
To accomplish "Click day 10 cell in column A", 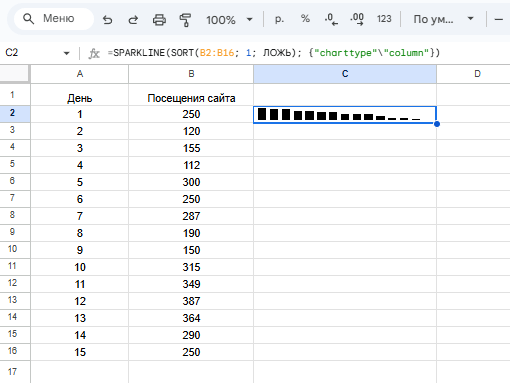I will click(x=80, y=267).
